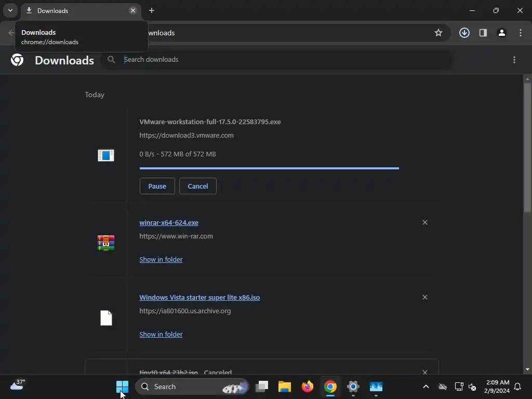
Task: Open the Chrome three-dot menu
Action: 521,33
